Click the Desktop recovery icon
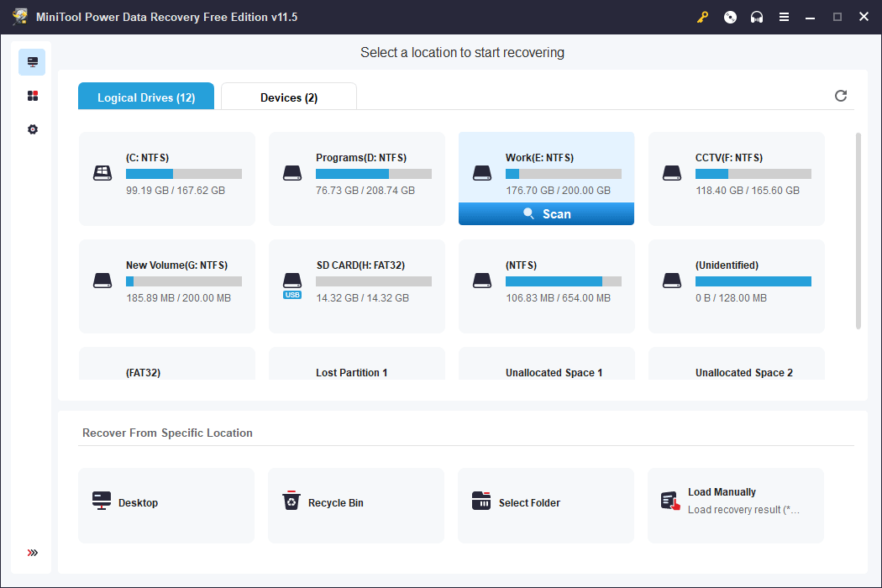The height and width of the screenshot is (588, 882). (102, 500)
